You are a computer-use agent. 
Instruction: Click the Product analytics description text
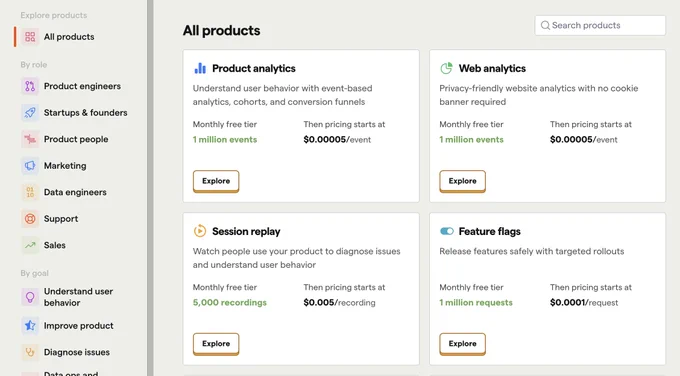(282, 95)
